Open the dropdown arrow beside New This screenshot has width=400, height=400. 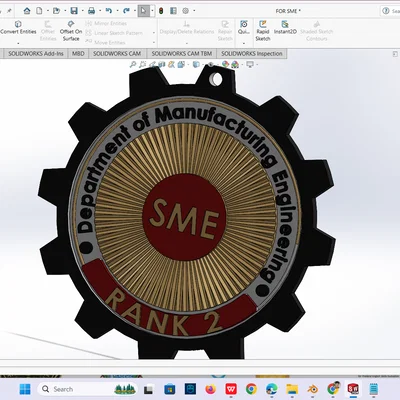(48, 11)
